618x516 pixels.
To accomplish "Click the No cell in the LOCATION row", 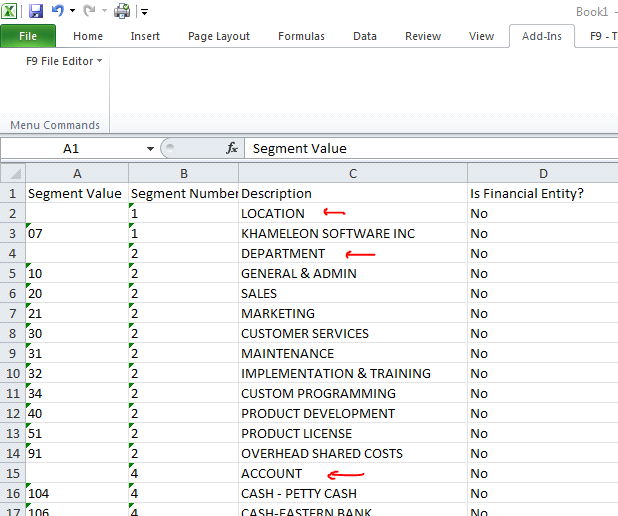I will (543, 213).
